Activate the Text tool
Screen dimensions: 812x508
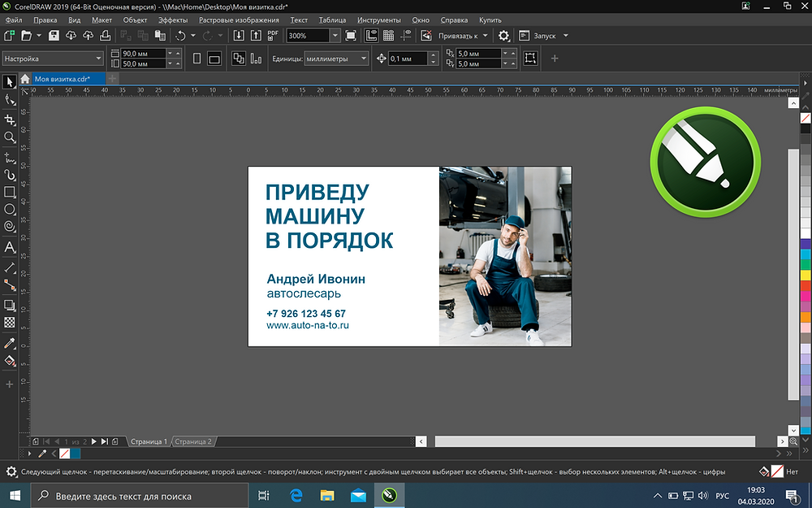click(10, 246)
